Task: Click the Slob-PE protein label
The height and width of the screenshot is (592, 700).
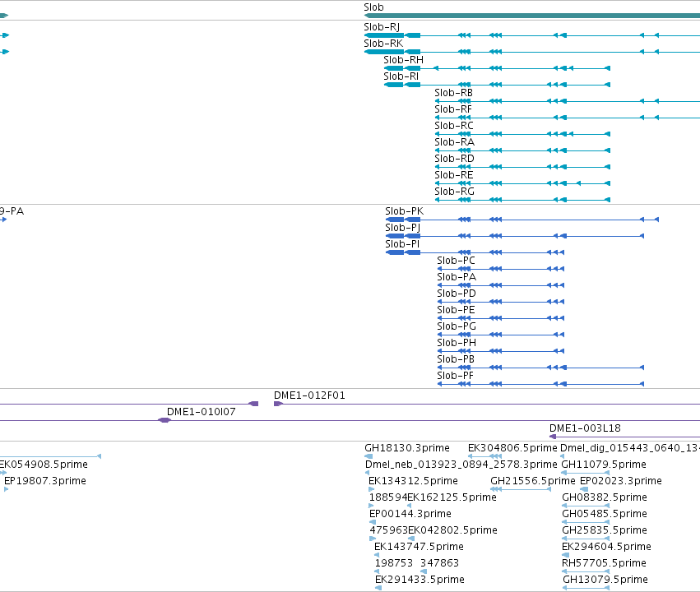Action: tap(456, 310)
